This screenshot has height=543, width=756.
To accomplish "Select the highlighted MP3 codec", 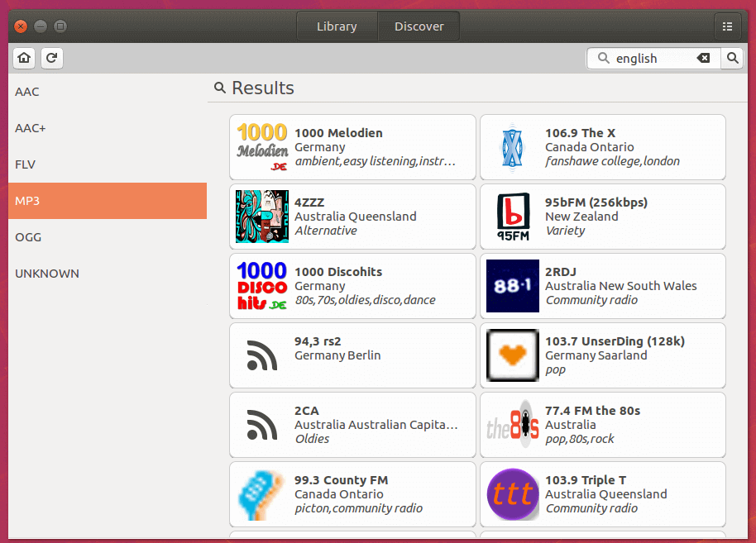I will pyautogui.click(x=108, y=201).
